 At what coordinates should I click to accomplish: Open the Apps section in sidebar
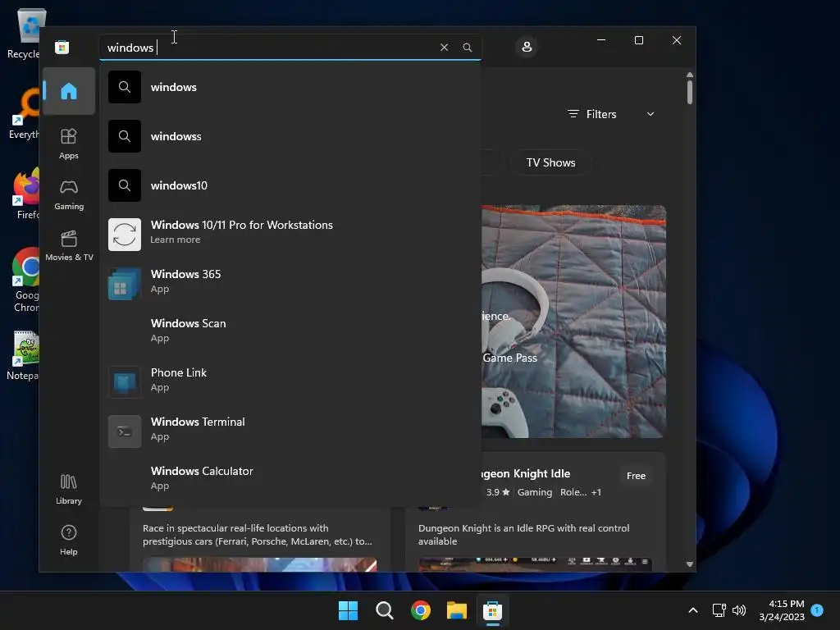[x=69, y=144]
